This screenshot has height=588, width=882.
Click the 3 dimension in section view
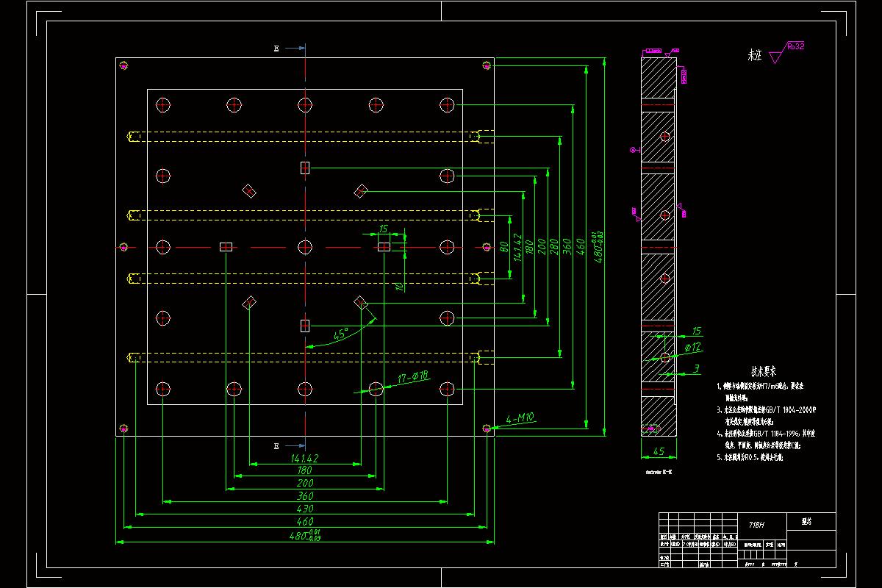click(696, 369)
